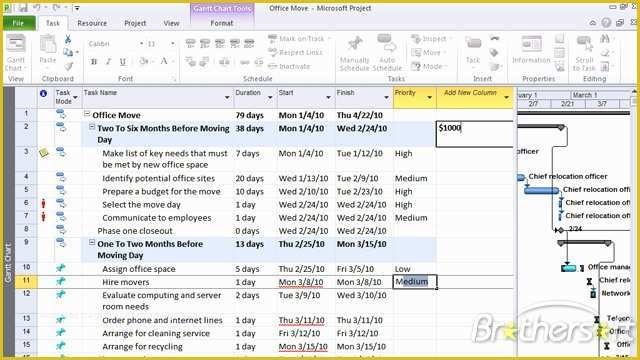Click the Assign office space task name
The height and width of the screenshot is (360, 640).
tap(139, 269)
